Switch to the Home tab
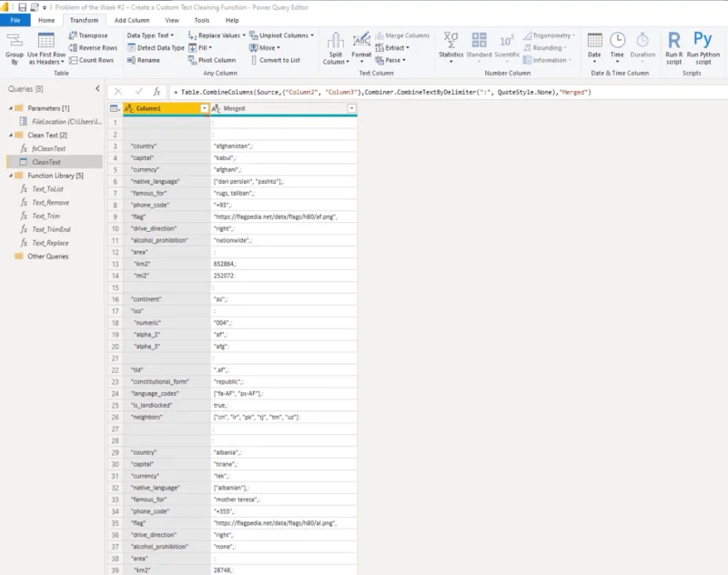The image size is (728, 575). (x=46, y=20)
